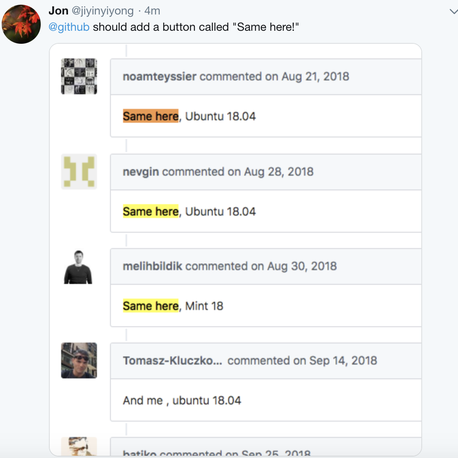Click the Sep 14, 2018 comment date
Viewport: 458px width, 458px height.
[343, 360]
